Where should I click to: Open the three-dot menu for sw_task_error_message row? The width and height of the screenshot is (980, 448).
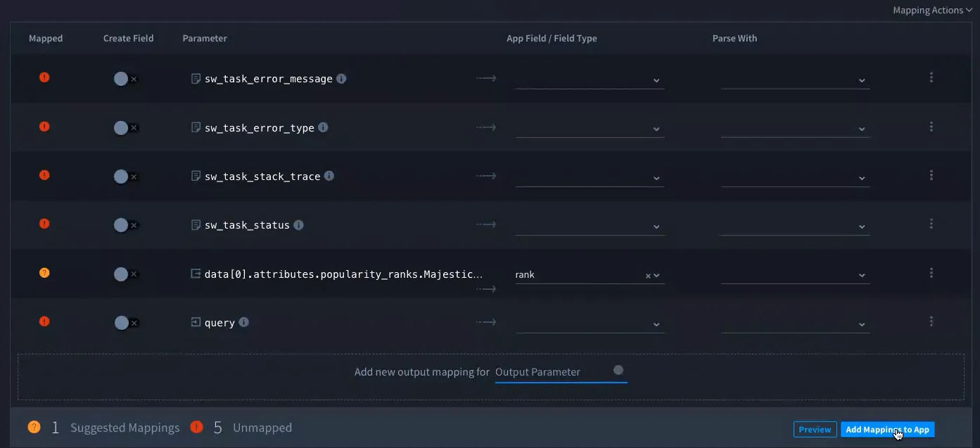tap(931, 77)
